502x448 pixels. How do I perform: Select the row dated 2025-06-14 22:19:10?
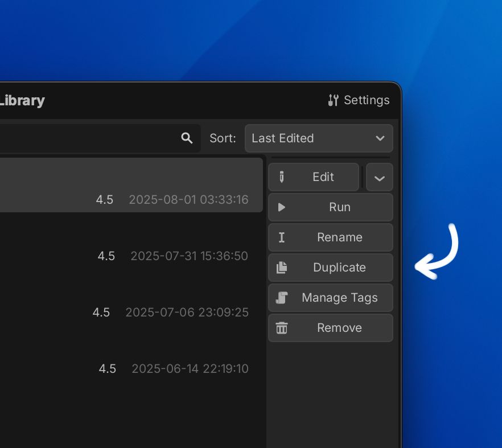(x=131, y=354)
